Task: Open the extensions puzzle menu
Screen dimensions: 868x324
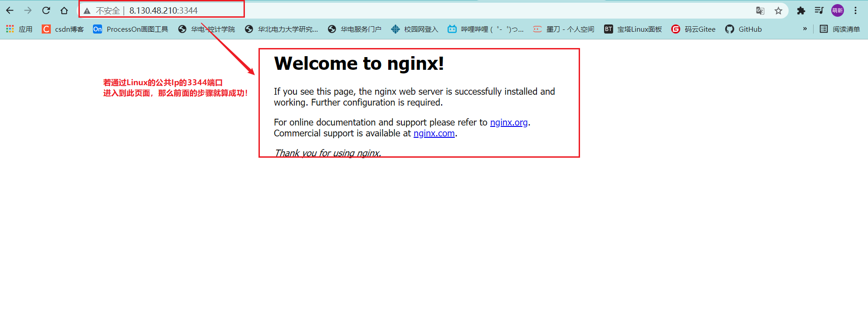Action: [801, 10]
